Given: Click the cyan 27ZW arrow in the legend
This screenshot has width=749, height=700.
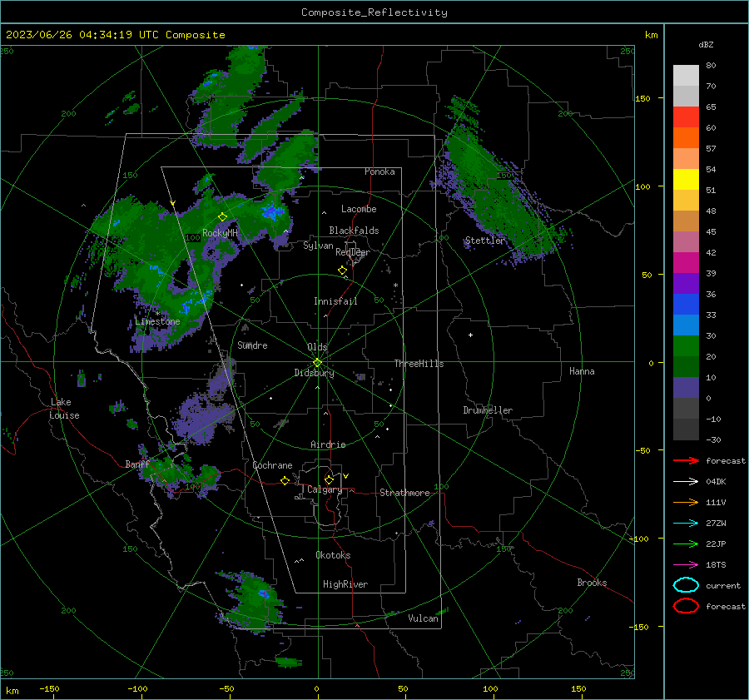Looking at the screenshot, I should (x=686, y=524).
